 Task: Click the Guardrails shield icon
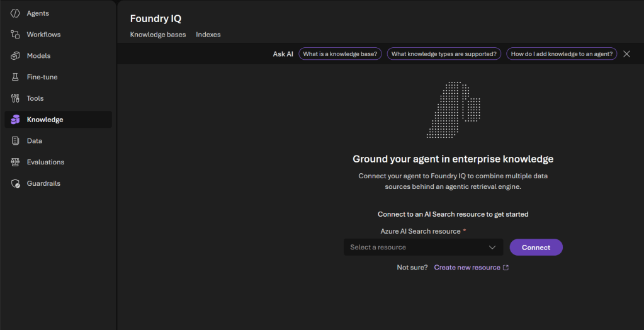point(16,184)
